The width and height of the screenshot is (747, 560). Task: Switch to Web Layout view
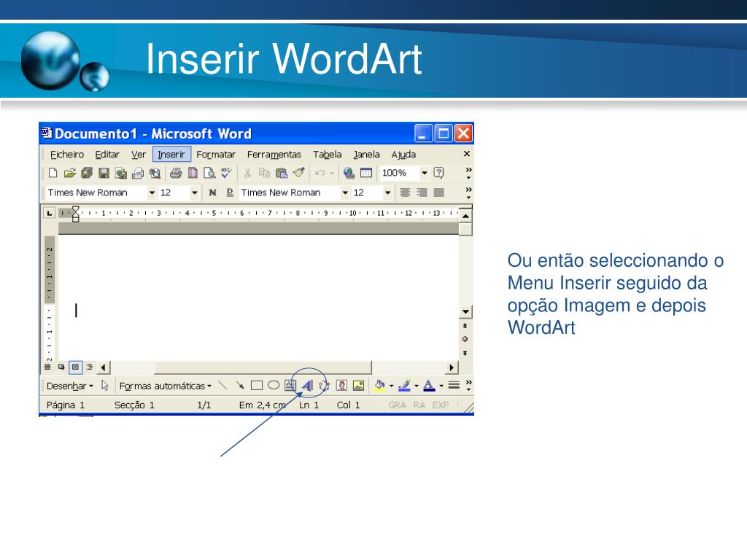[x=61, y=367]
